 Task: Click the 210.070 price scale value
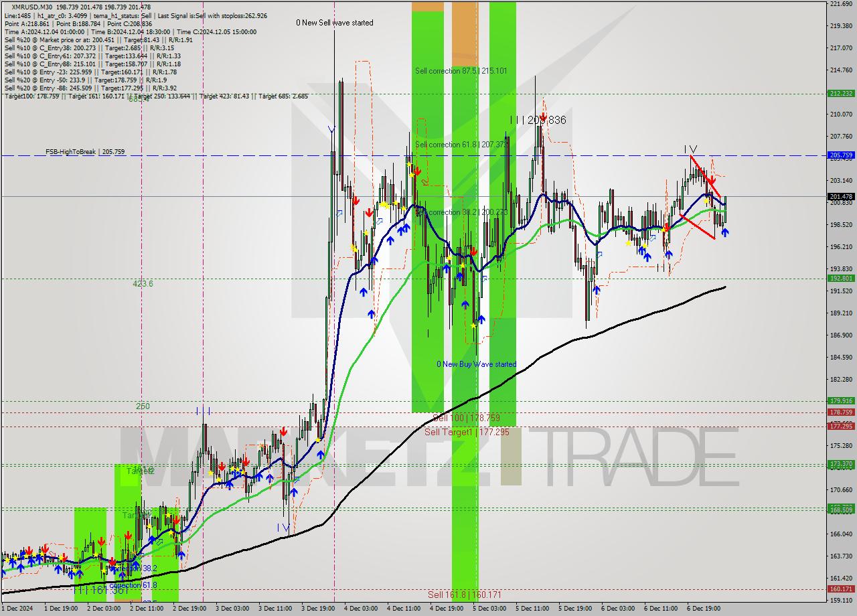[840, 114]
